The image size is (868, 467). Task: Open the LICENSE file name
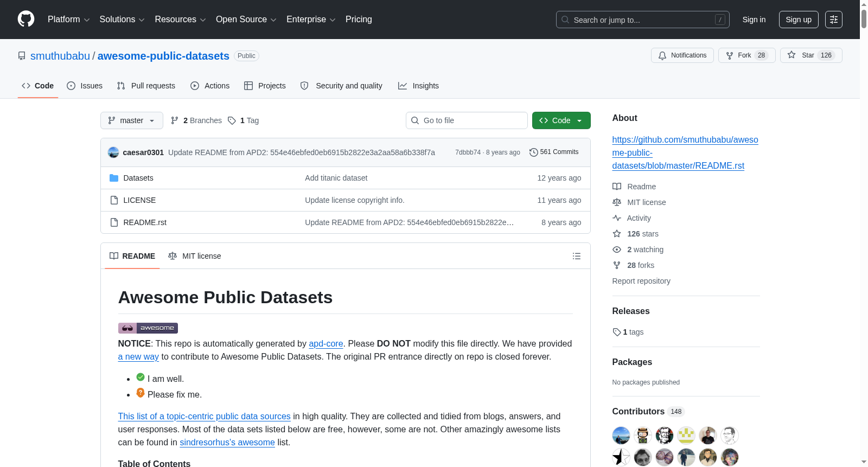pyautogui.click(x=139, y=200)
